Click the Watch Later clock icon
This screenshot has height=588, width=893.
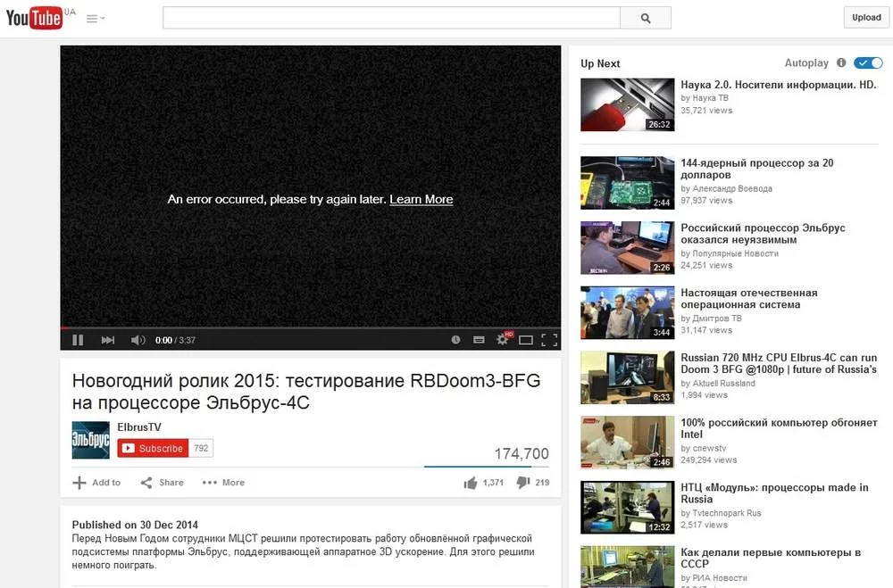455,340
